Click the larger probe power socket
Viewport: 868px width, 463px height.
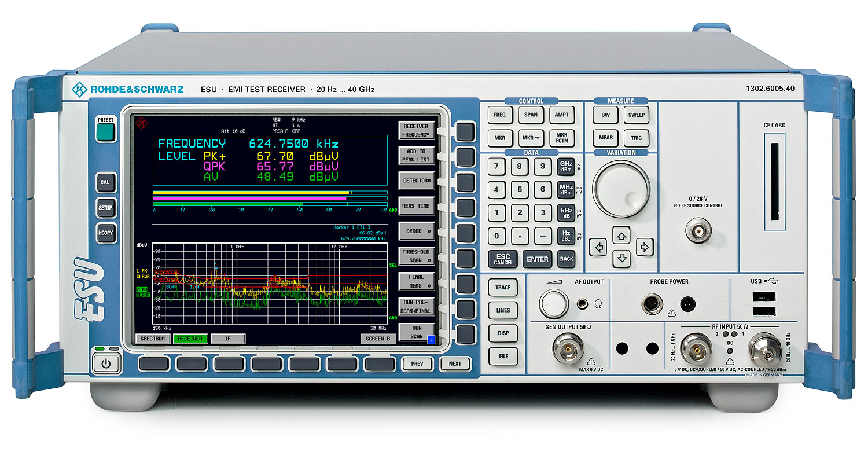click(x=653, y=303)
